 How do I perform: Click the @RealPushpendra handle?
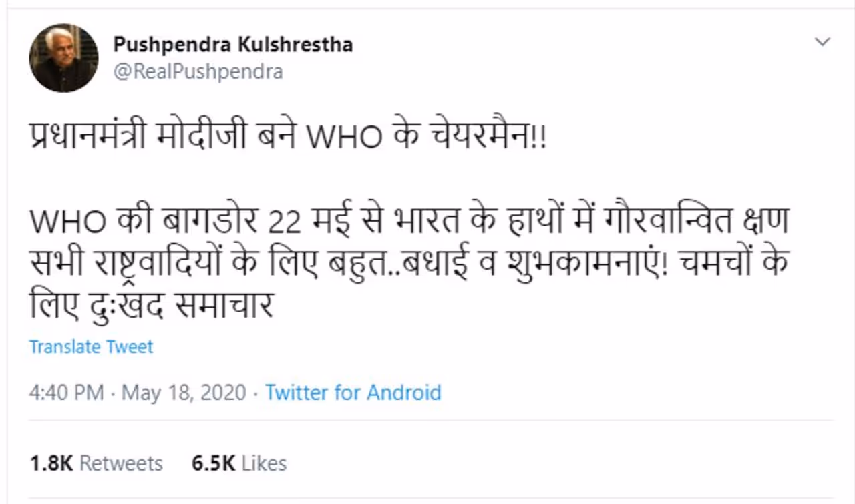198,71
